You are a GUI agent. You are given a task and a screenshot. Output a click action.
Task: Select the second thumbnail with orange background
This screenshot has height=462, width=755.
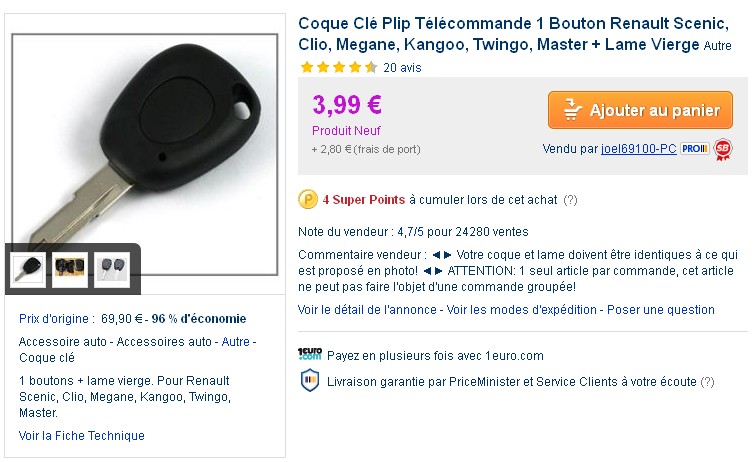click(70, 269)
